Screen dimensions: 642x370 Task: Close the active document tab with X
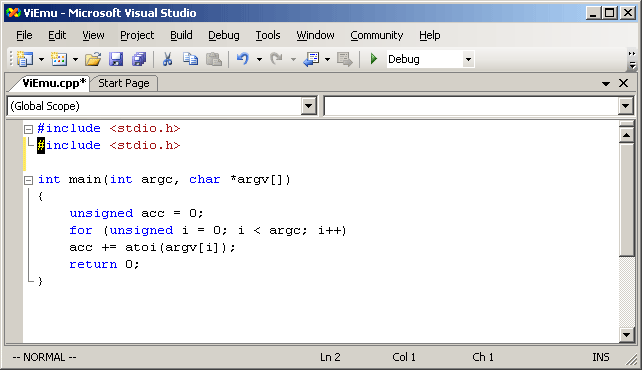[623, 83]
